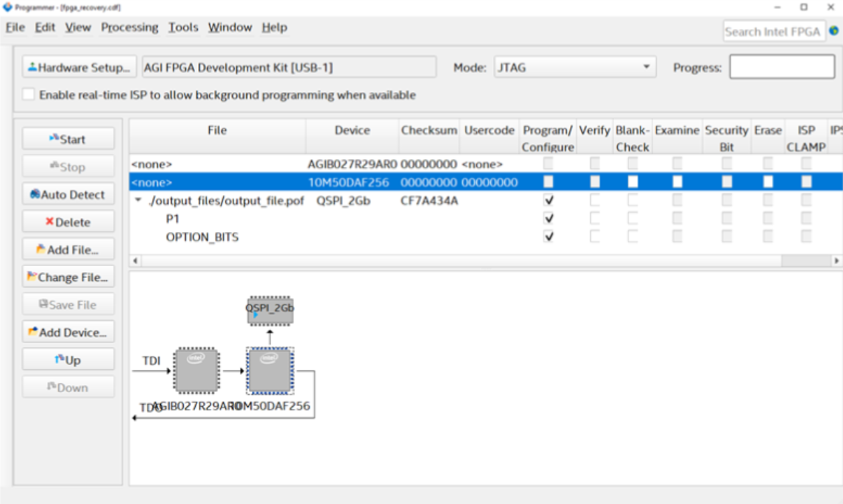Open the Mode JTAG dropdown
This screenshot has height=504, width=843.
coord(574,67)
